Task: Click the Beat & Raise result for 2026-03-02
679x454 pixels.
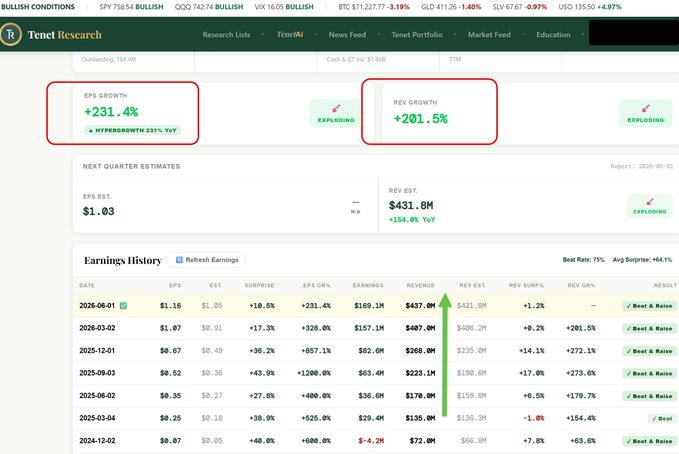Action: (649, 328)
